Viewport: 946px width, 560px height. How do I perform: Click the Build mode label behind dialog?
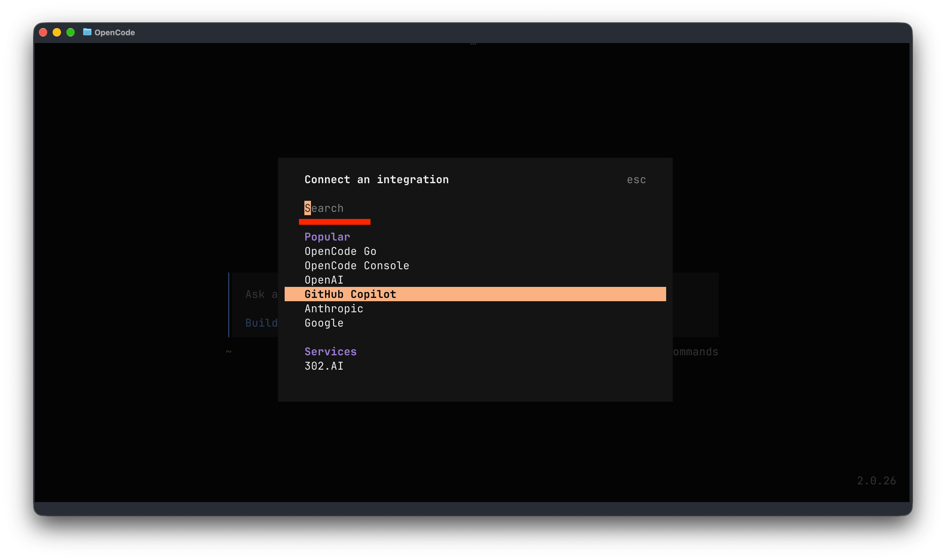(261, 323)
